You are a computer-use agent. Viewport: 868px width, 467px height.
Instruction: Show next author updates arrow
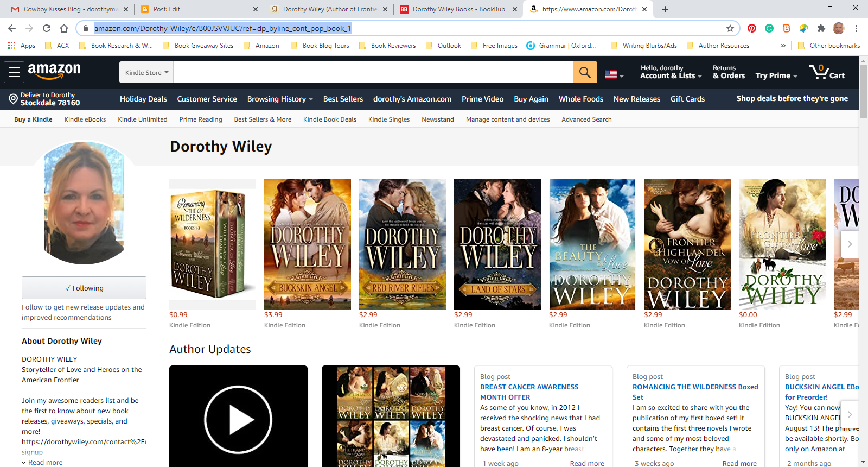[x=850, y=414]
